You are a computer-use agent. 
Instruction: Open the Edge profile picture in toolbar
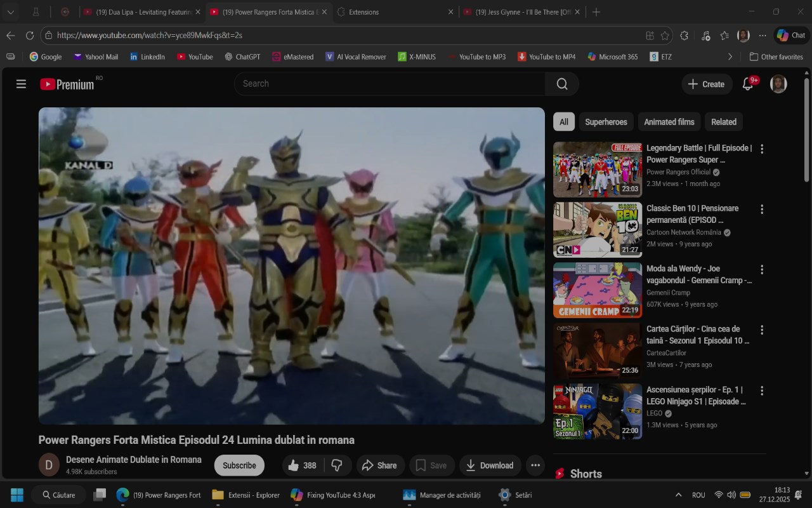pos(743,36)
